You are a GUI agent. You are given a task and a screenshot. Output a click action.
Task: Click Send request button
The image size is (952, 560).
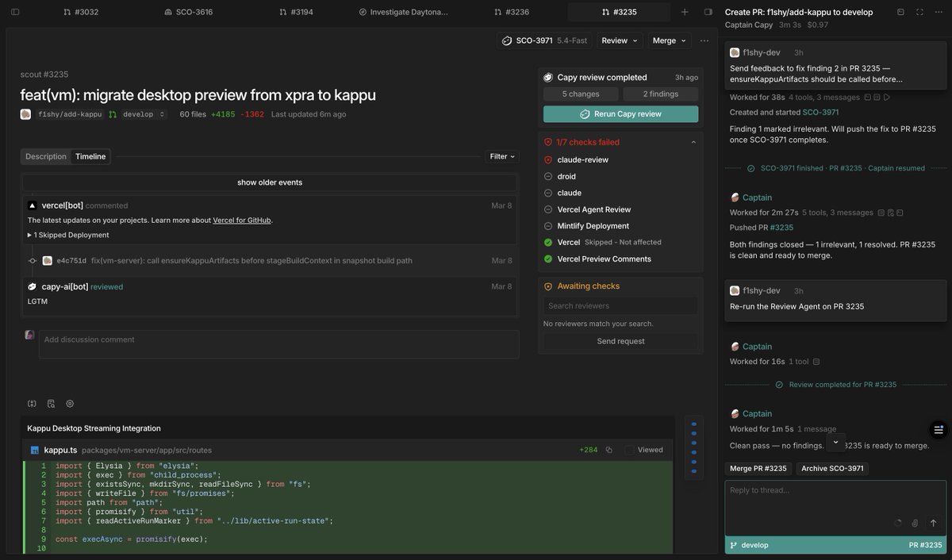pos(620,341)
